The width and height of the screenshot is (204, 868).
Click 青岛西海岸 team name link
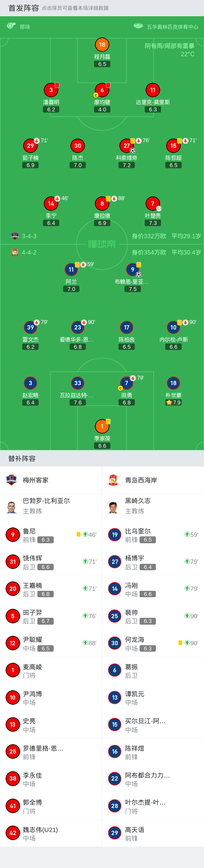pyautogui.click(x=141, y=480)
